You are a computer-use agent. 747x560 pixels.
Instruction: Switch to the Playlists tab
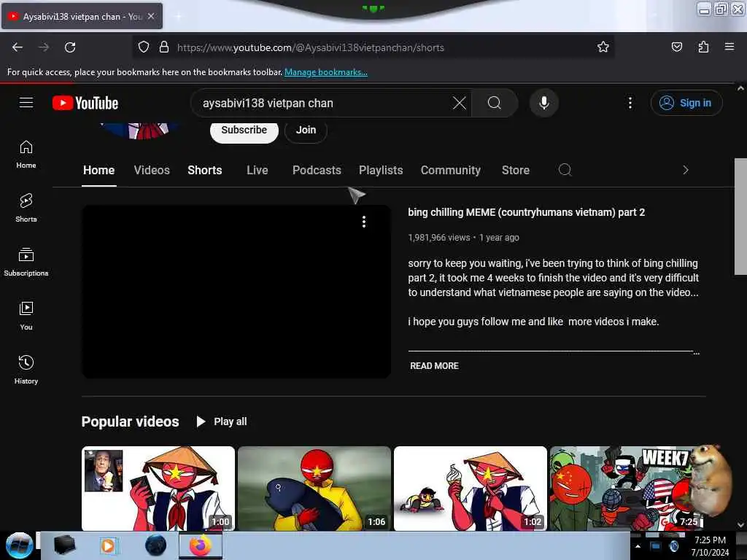pos(381,170)
